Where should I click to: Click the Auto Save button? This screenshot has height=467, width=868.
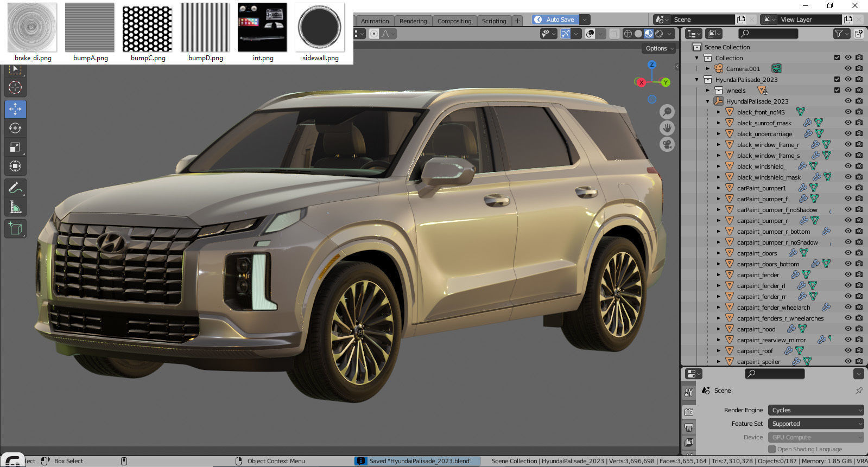click(555, 20)
